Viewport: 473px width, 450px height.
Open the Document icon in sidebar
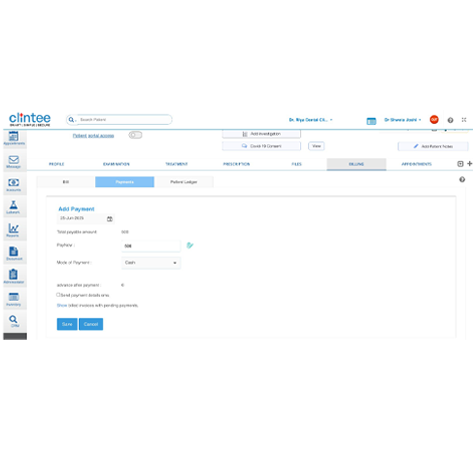(14, 253)
